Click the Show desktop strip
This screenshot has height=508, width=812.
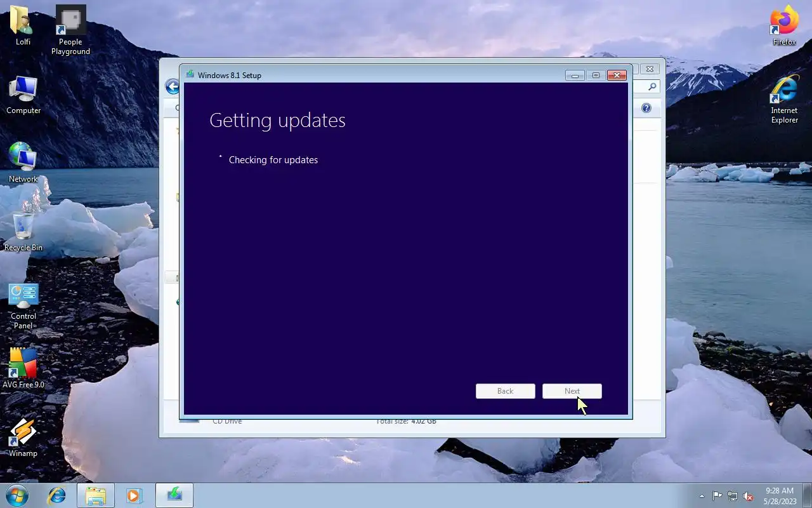[x=807, y=495]
